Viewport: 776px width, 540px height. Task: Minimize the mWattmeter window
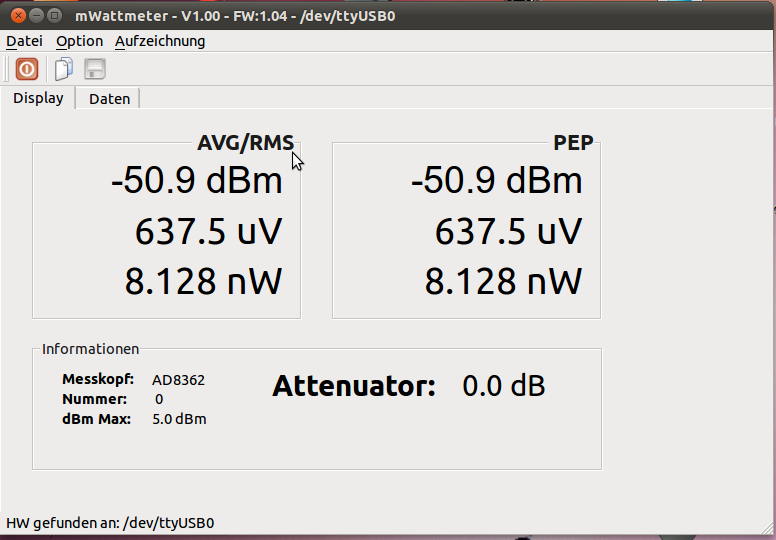tap(36, 16)
